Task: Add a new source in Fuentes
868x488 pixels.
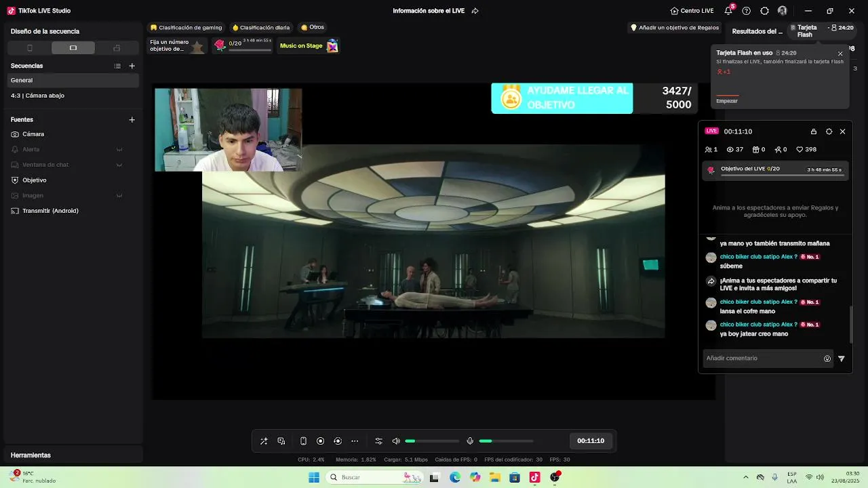Action: (x=132, y=119)
